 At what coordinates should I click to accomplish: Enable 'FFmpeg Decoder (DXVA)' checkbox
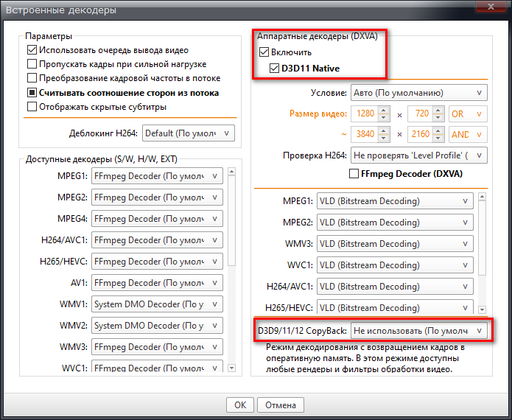pyautogui.click(x=354, y=173)
